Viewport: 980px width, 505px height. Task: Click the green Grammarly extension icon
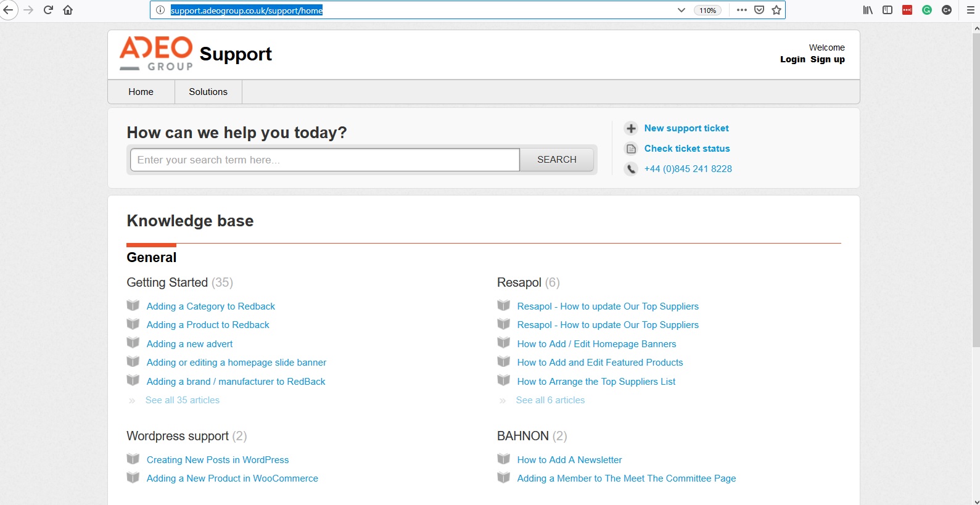tap(927, 10)
